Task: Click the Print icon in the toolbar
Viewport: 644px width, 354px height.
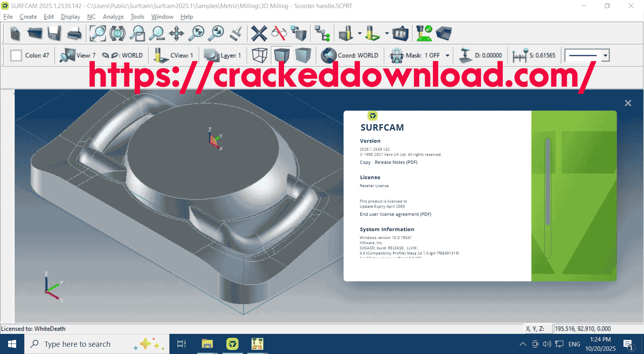Action: point(74,33)
